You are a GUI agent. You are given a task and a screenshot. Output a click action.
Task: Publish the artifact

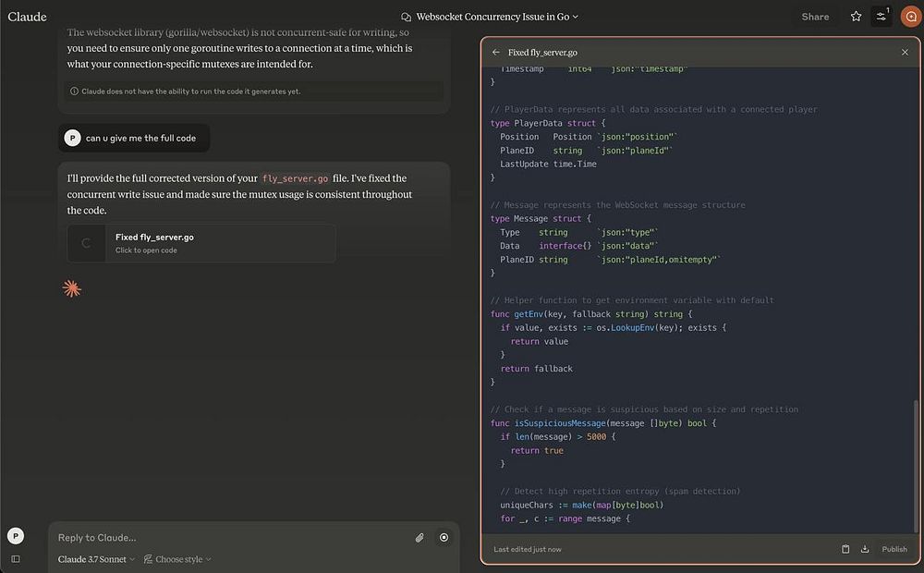tap(894, 549)
